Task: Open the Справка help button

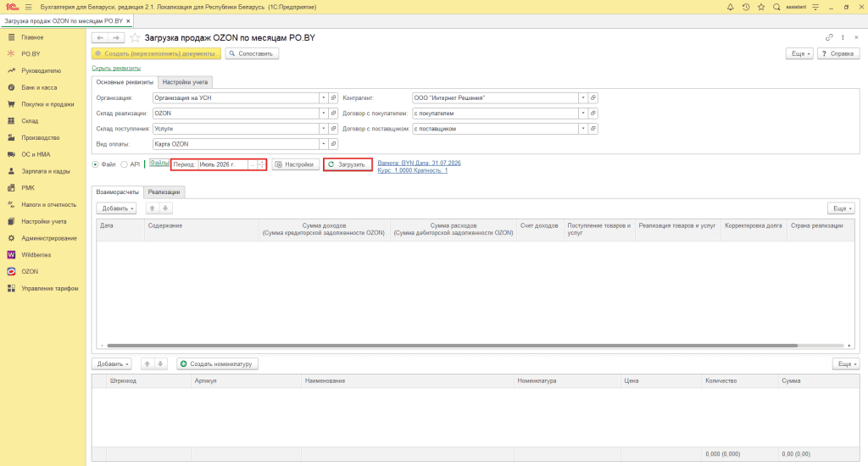Action: pos(838,53)
